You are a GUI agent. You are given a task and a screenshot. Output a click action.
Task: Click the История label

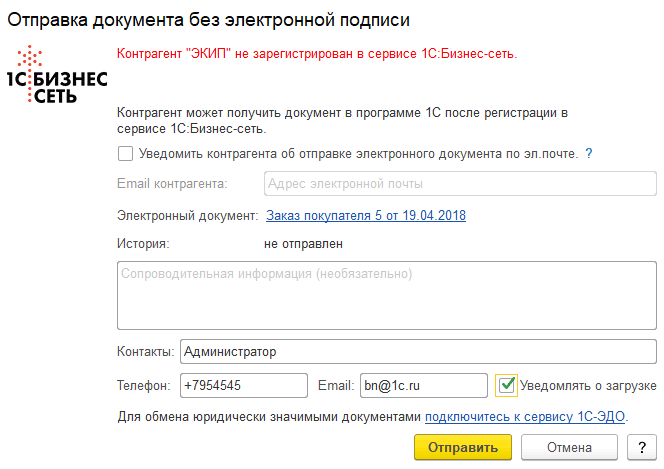[143, 243]
